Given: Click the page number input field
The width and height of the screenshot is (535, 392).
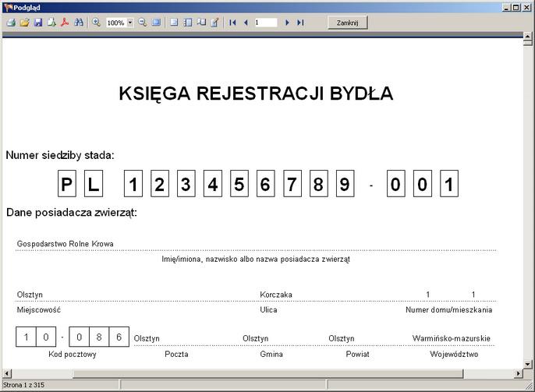Looking at the screenshot, I should tap(265, 23).
